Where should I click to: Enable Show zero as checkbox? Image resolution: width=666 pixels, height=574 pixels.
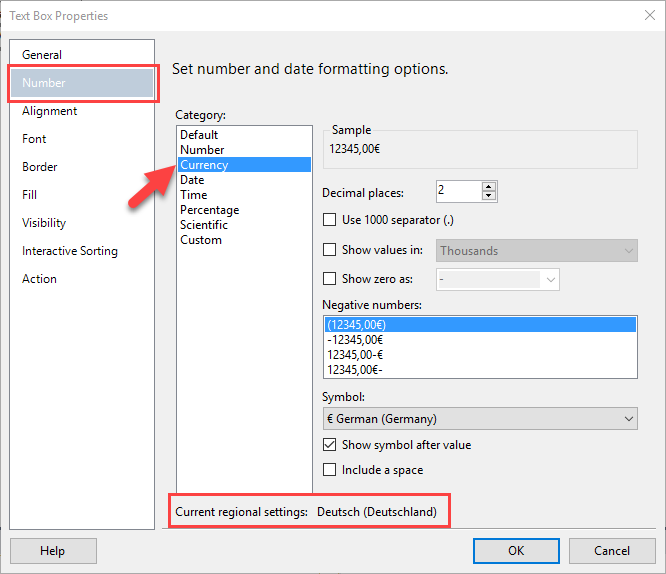(x=330, y=279)
